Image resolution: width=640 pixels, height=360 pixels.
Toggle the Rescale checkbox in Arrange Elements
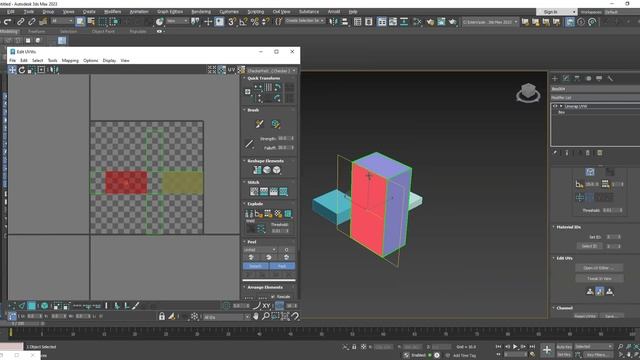click(273, 297)
